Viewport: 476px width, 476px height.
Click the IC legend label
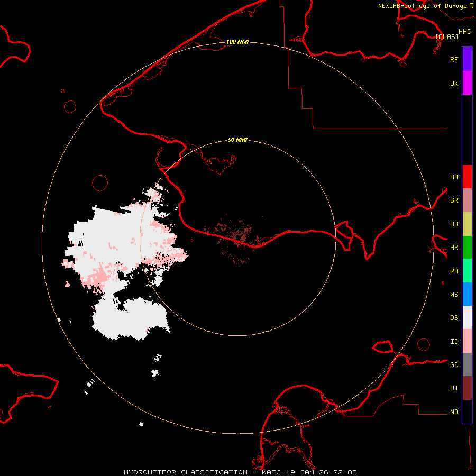pyautogui.click(x=454, y=341)
